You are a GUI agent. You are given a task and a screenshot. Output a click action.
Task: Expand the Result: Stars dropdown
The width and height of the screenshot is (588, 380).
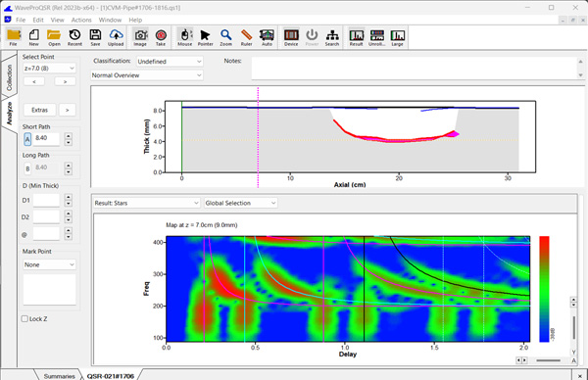coord(146,203)
